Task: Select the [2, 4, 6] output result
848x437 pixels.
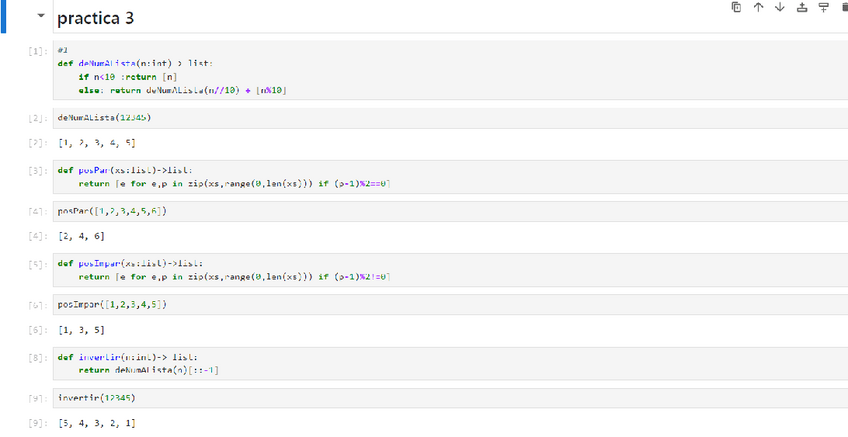Action: coord(81,237)
